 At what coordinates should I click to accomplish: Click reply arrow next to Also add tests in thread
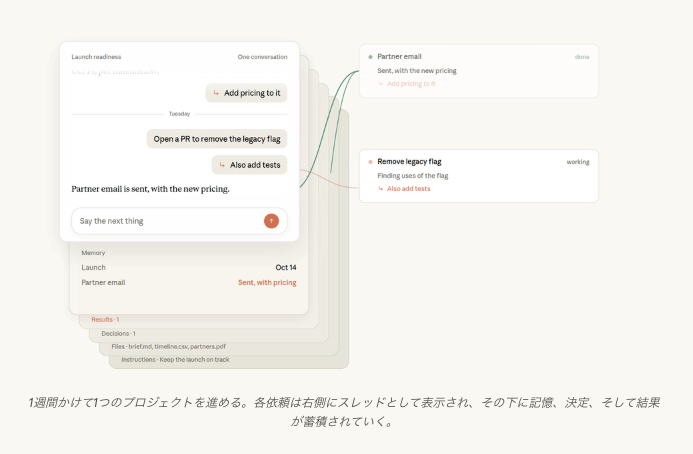click(381, 189)
